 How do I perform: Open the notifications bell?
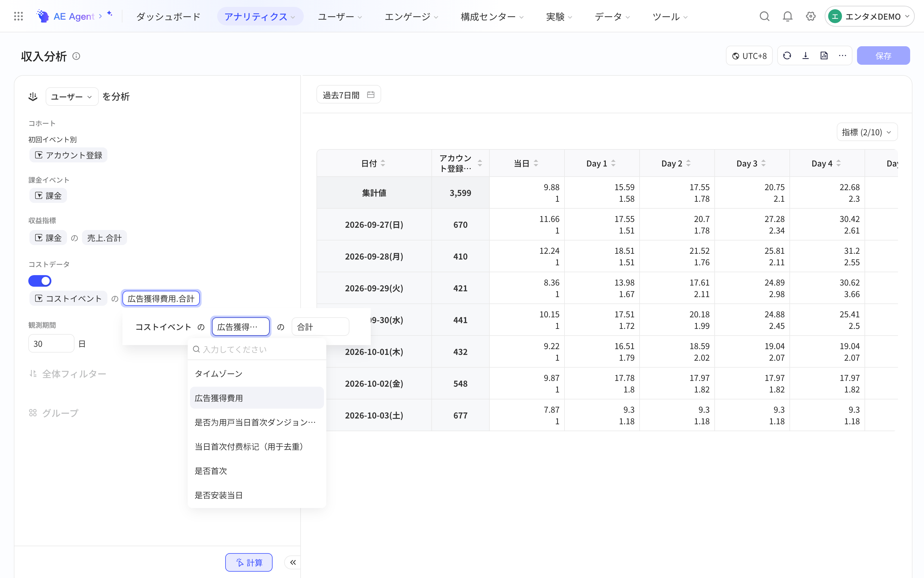(x=788, y=16)
